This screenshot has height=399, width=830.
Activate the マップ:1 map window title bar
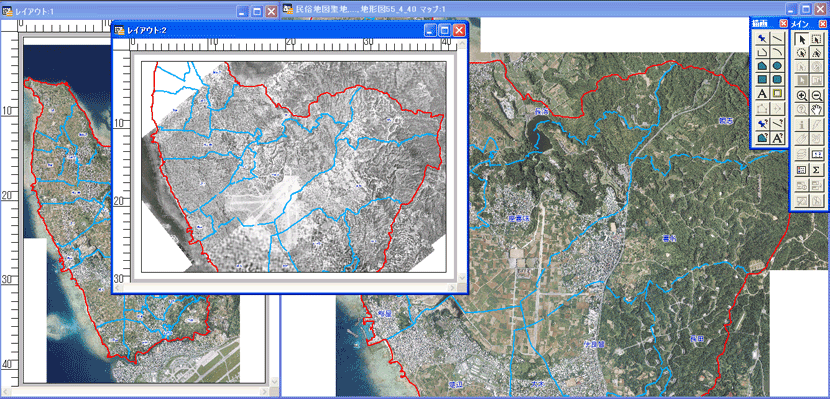(x=555, y=9)
